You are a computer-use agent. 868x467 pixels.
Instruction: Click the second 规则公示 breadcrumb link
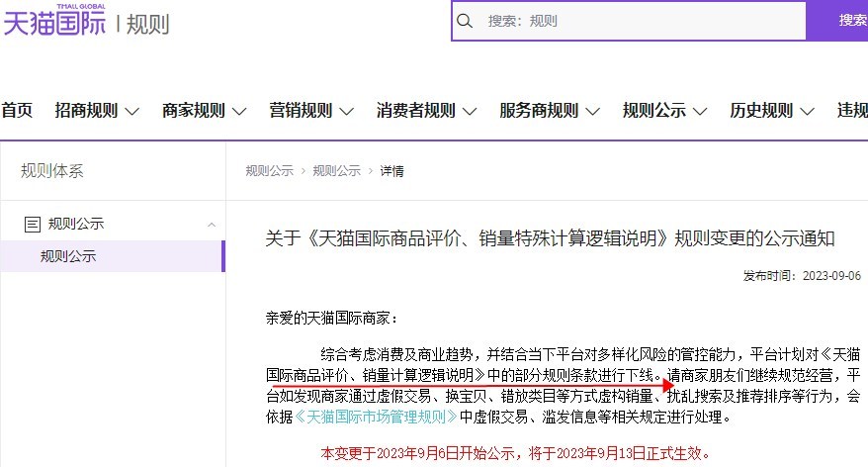click(x=336, y=170)
